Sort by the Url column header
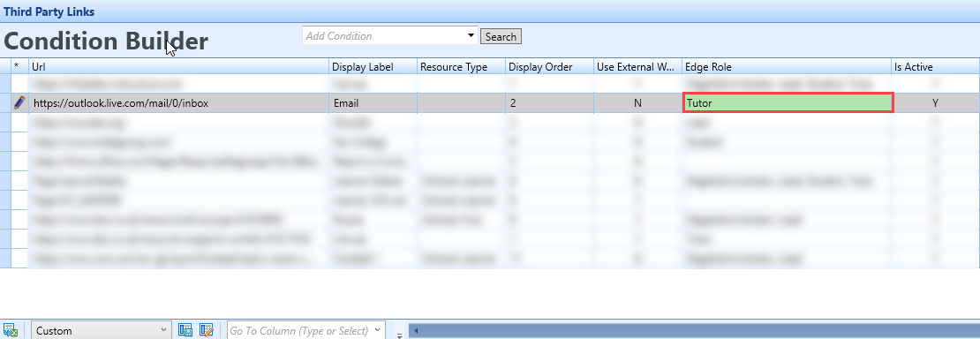980x339 pixels. [178, 67]
